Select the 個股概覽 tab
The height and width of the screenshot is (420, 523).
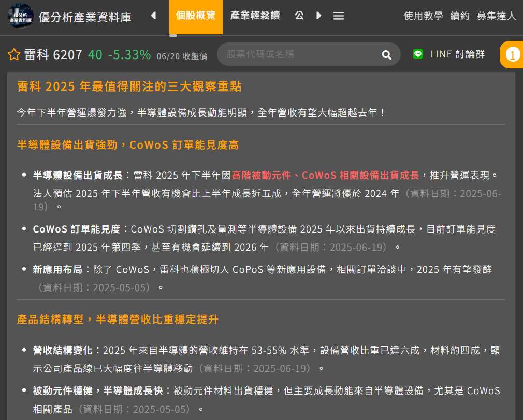click(196, 17)
